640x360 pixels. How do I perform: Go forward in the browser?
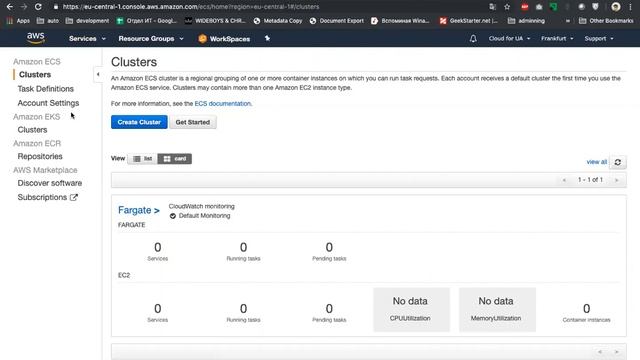click(24, 7)
